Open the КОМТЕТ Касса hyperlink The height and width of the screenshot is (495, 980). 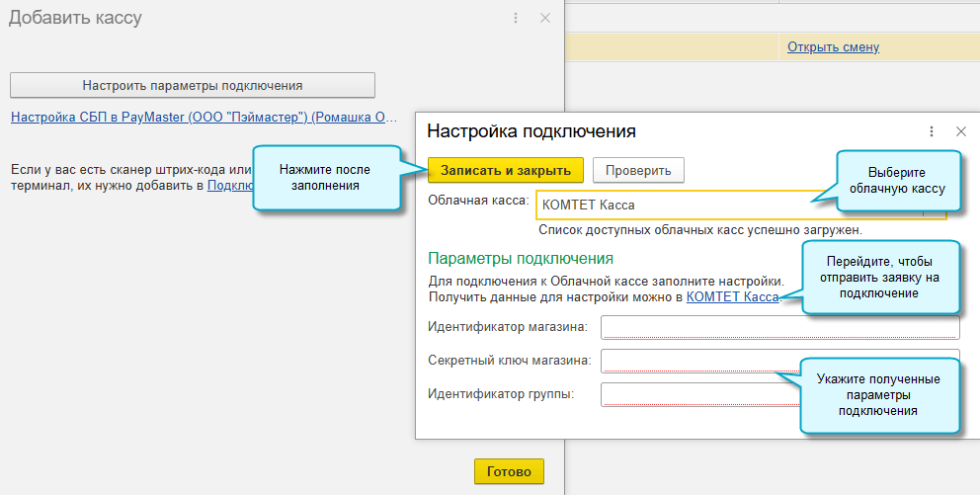point(732,296)
